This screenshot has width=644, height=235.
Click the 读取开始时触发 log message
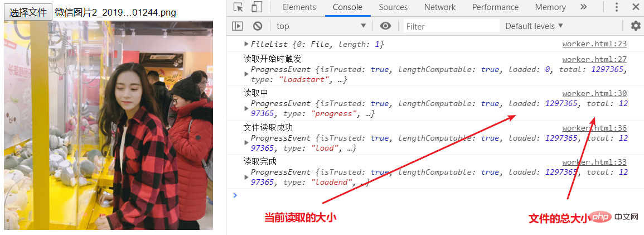(x=272, y=59)
